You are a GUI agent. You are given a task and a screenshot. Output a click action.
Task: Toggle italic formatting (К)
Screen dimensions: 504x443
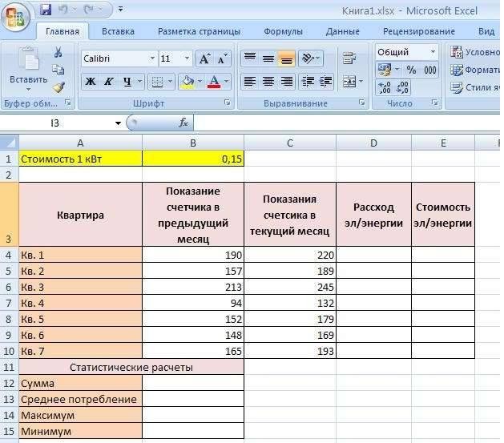108,82
